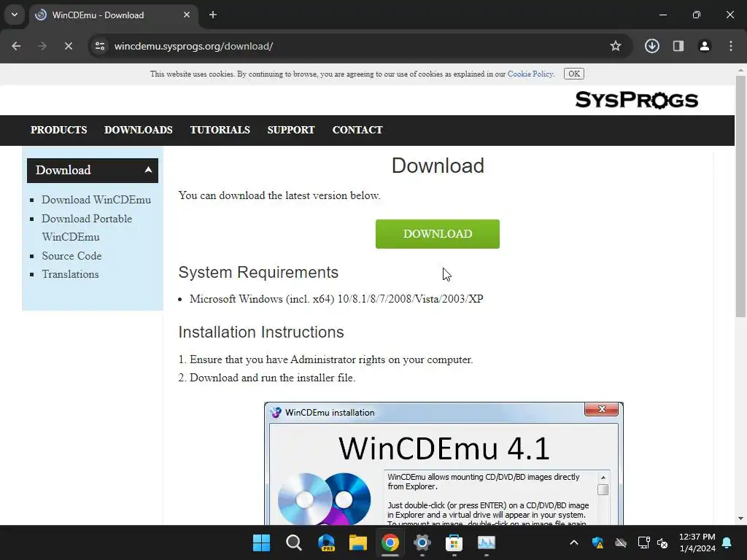
Task: Open the PRODUCTS menu
Action: (x=58, y=130)
